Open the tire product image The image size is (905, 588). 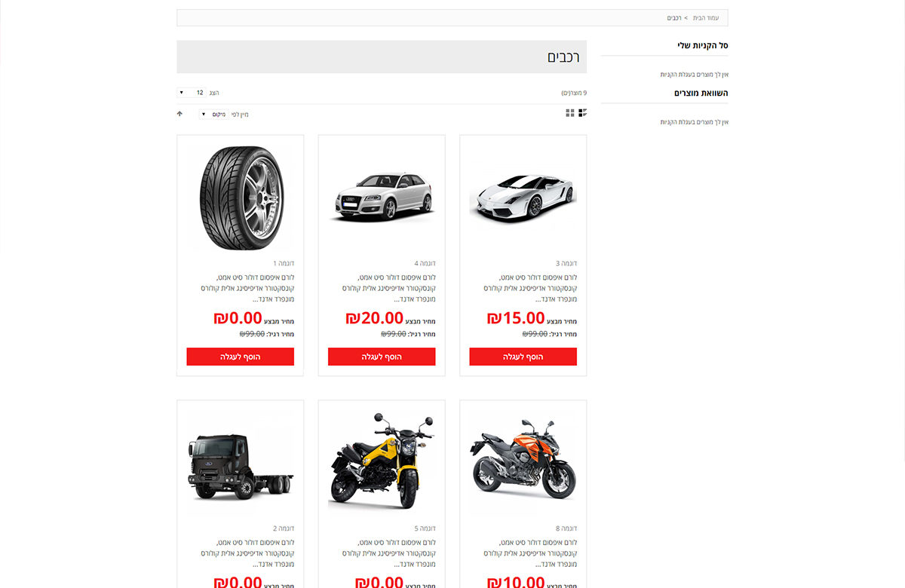(x=241, y=198)
